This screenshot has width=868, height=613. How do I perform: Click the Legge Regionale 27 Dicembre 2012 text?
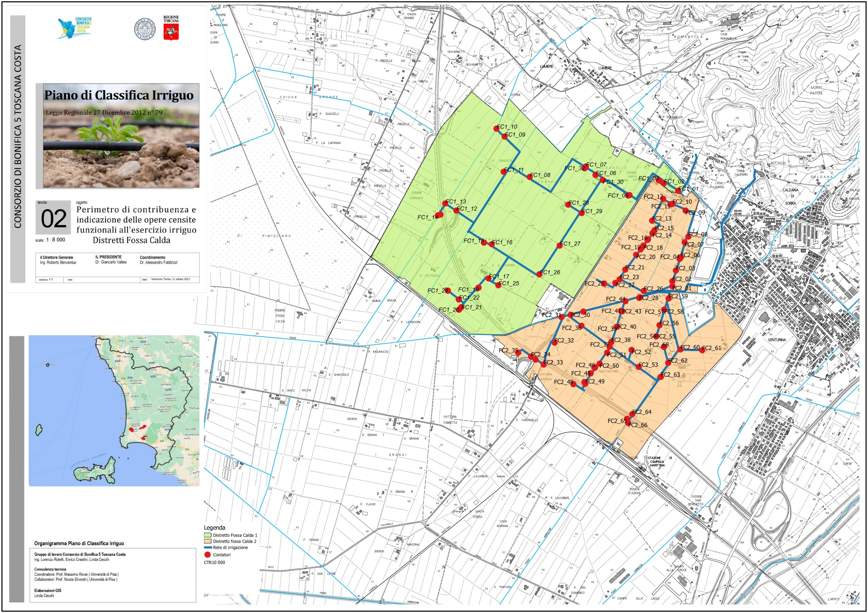(104, 113)
